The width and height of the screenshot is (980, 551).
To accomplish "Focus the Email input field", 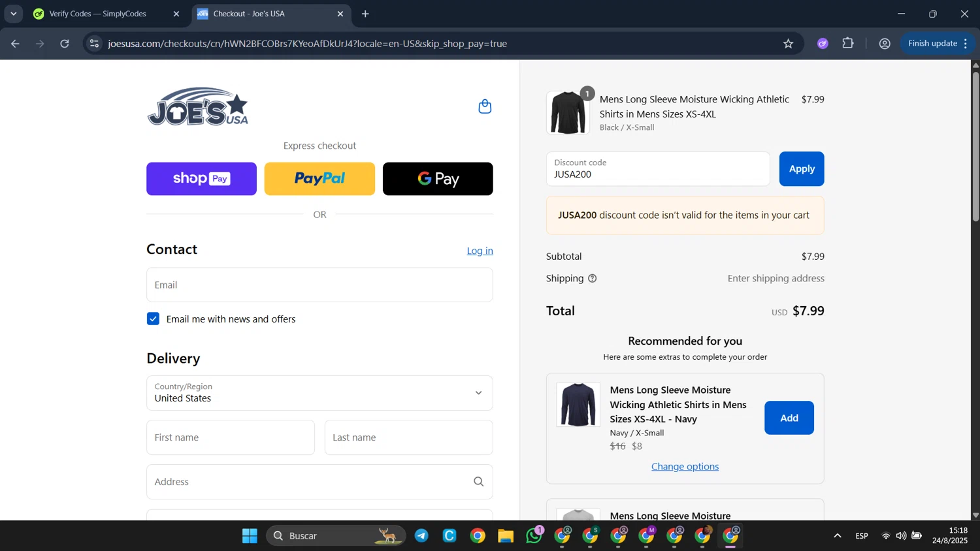I will tap(319, 285).
